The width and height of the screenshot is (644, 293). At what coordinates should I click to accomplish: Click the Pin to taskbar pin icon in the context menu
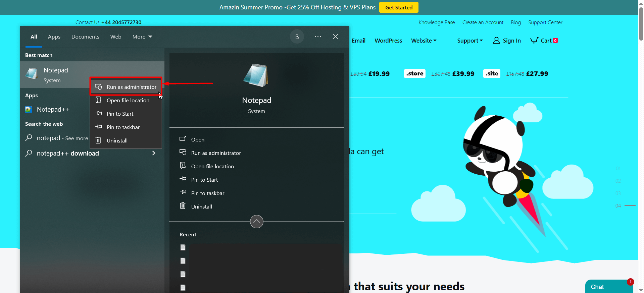tap(98, 127)
